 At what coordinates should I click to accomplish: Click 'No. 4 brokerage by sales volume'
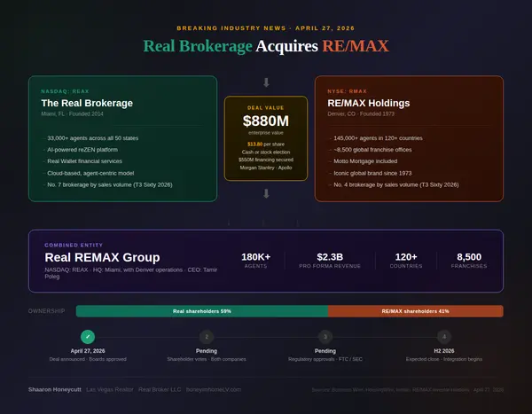pos(396,184)
